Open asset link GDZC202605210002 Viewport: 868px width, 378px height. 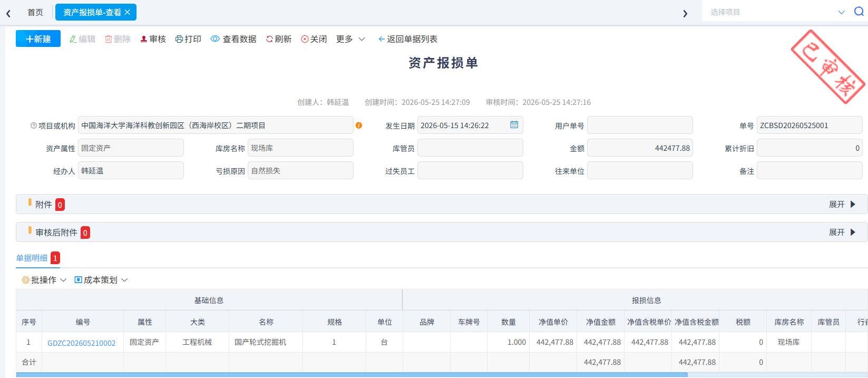[82, 343]
